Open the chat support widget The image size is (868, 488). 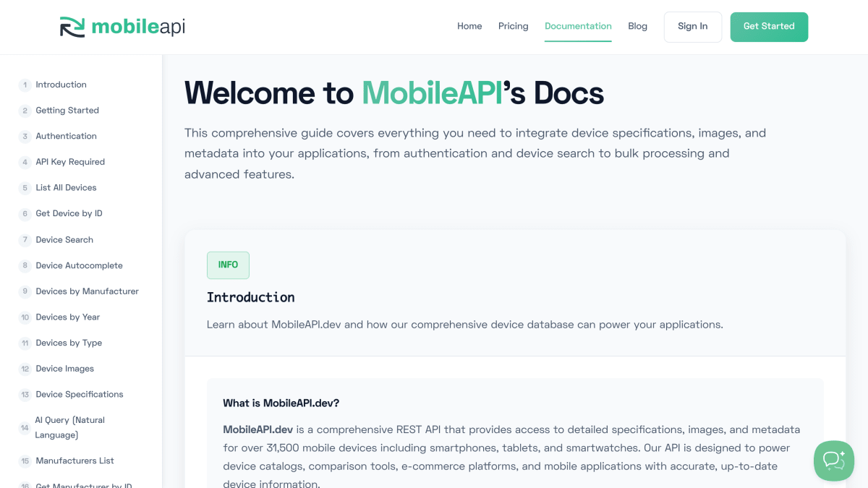pyautogui.click(x=833, y=461)
